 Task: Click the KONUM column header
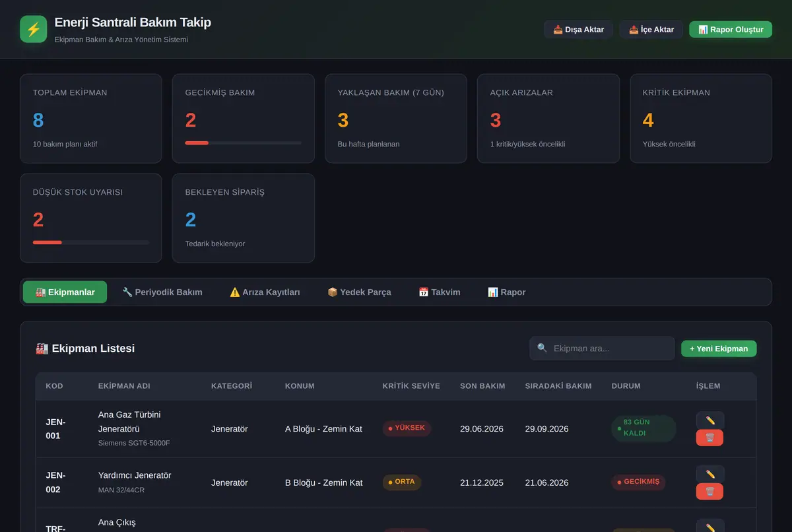(300, 386)
